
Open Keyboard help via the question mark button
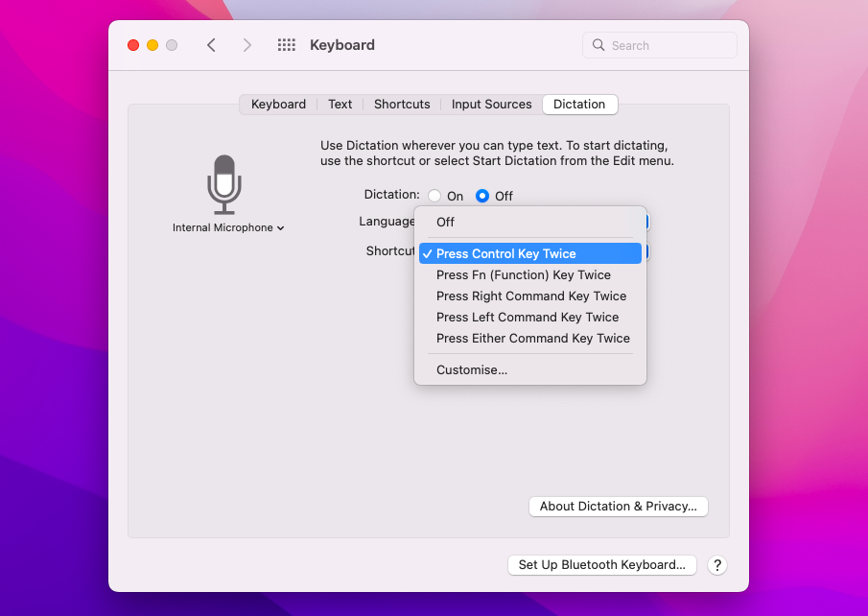click(x=716, y=564)
